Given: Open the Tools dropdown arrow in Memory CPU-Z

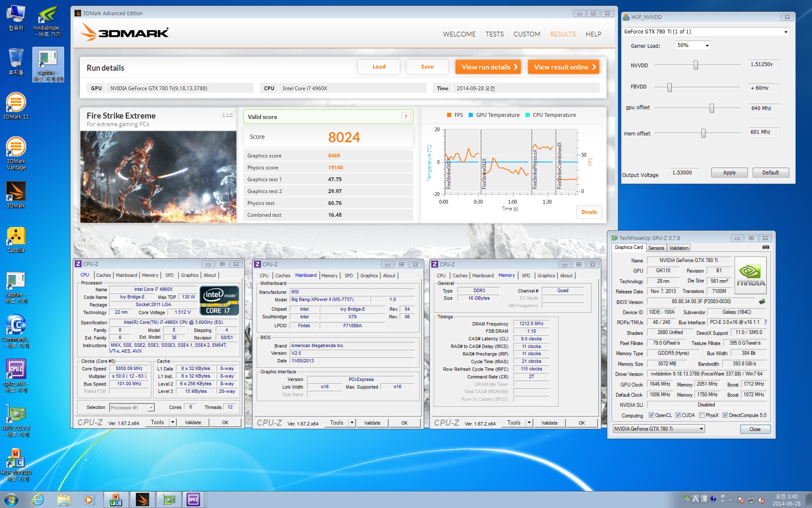Looking at the screenshot, I should point(529,422).
